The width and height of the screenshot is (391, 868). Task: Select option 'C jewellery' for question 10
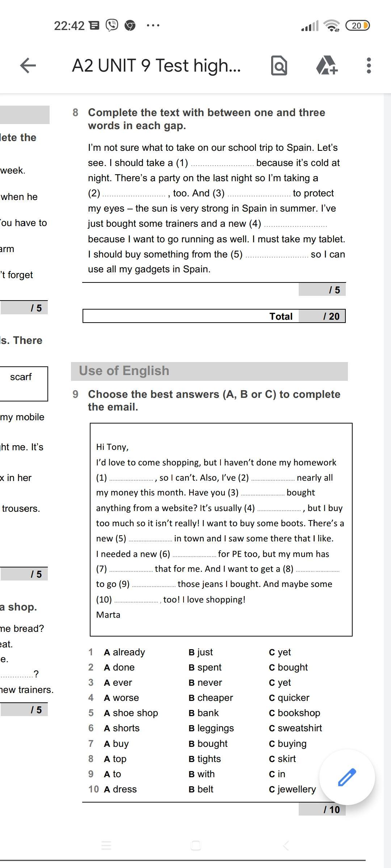click(x=293, y=789)
